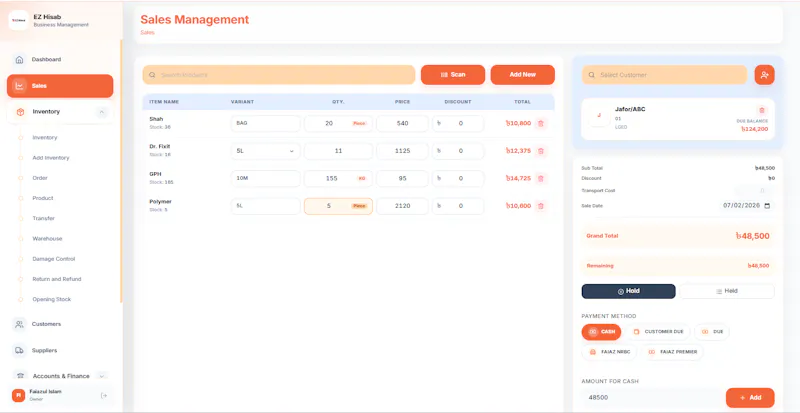Collapse the Inventory menu chevron
Viewport: 800px width, 413px height.
[102, 112]
